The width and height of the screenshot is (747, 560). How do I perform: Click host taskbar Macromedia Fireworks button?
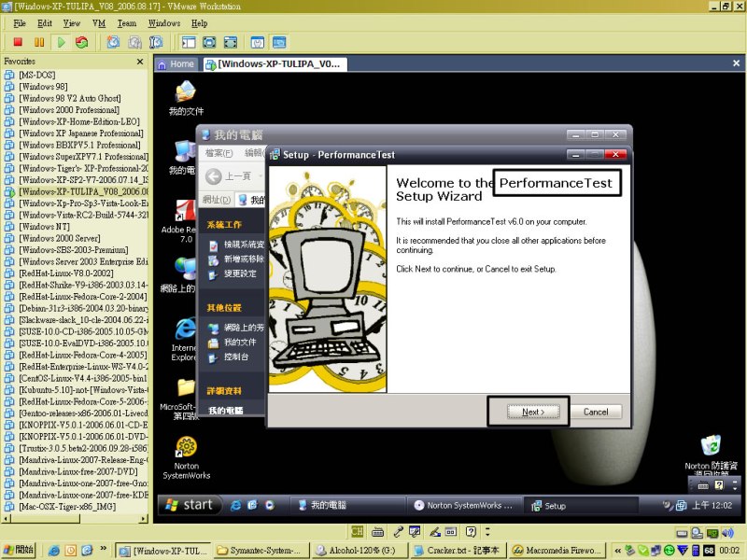(557, 551)
